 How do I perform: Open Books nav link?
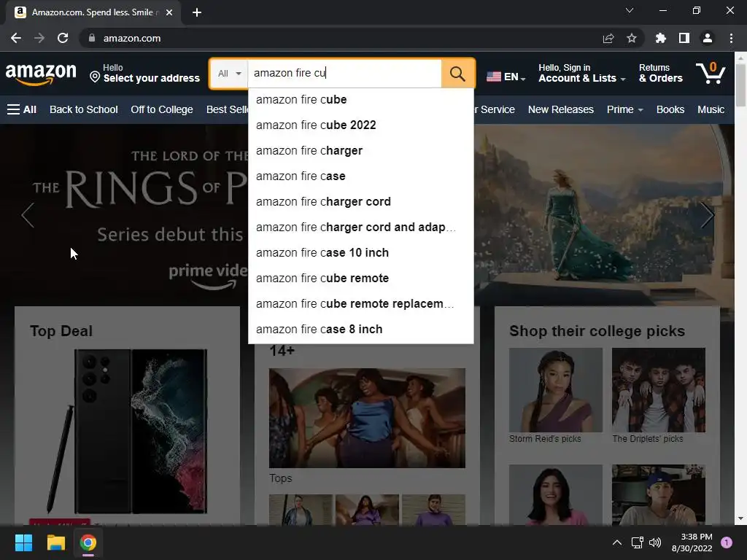click(670, 109)
